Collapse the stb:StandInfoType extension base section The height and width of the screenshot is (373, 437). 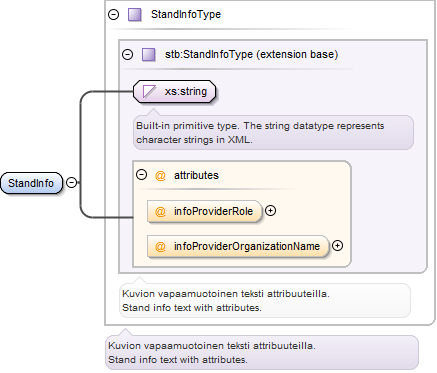(128, 54)
